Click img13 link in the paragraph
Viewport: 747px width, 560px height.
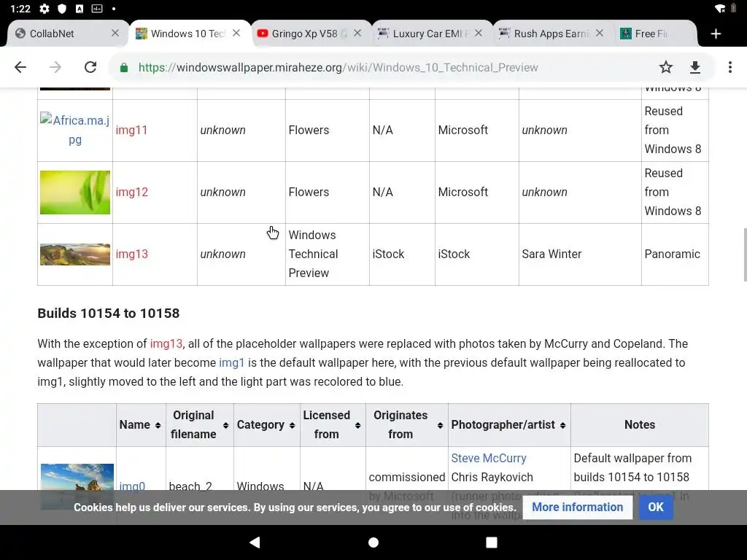click(x=166, y=343)
